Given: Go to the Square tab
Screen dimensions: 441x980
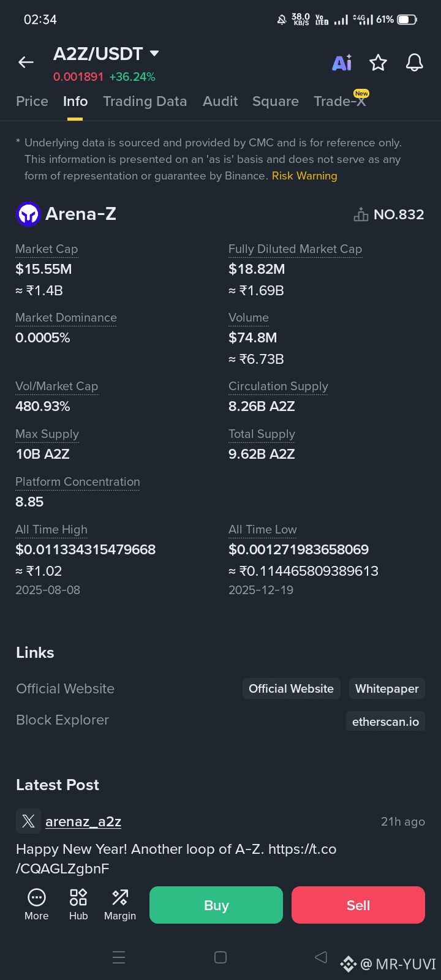Looking at the screenshot, I should [275, 102].
